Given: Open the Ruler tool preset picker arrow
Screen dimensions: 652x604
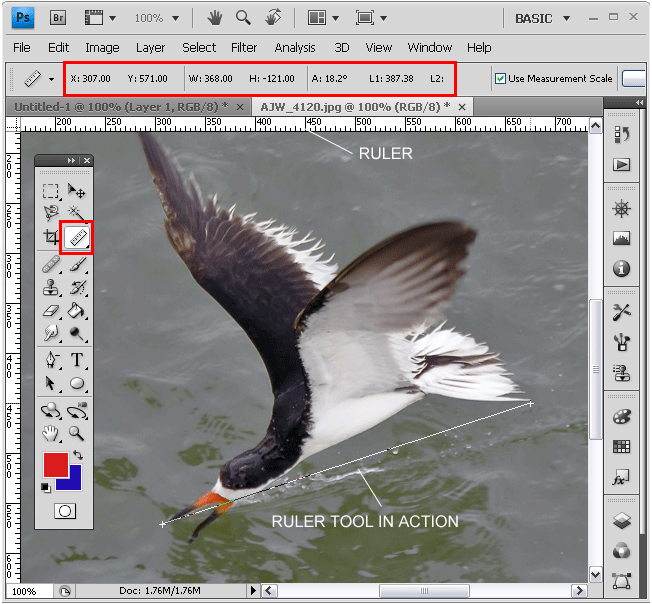Looking at the screenshot, I should pyautogui.click(x=51, y=79).
